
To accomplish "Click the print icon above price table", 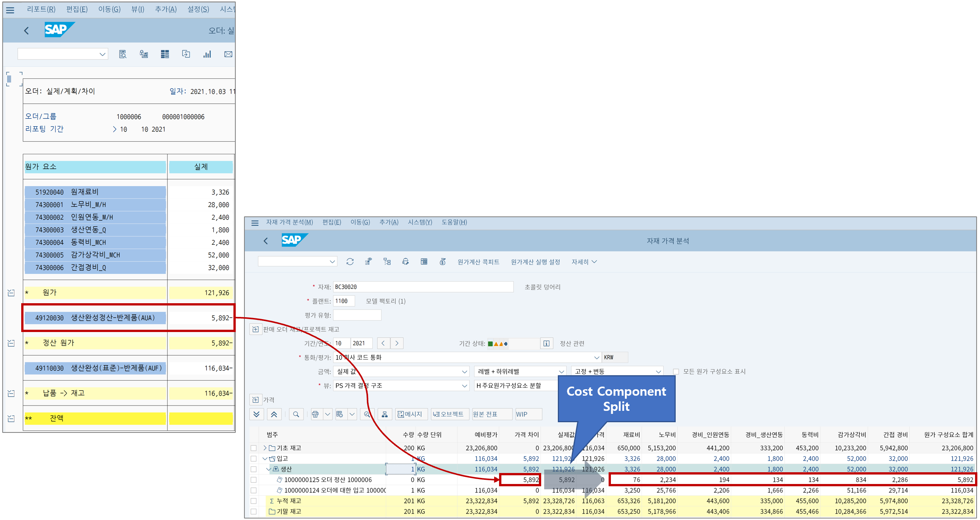I will pos(315,414).
